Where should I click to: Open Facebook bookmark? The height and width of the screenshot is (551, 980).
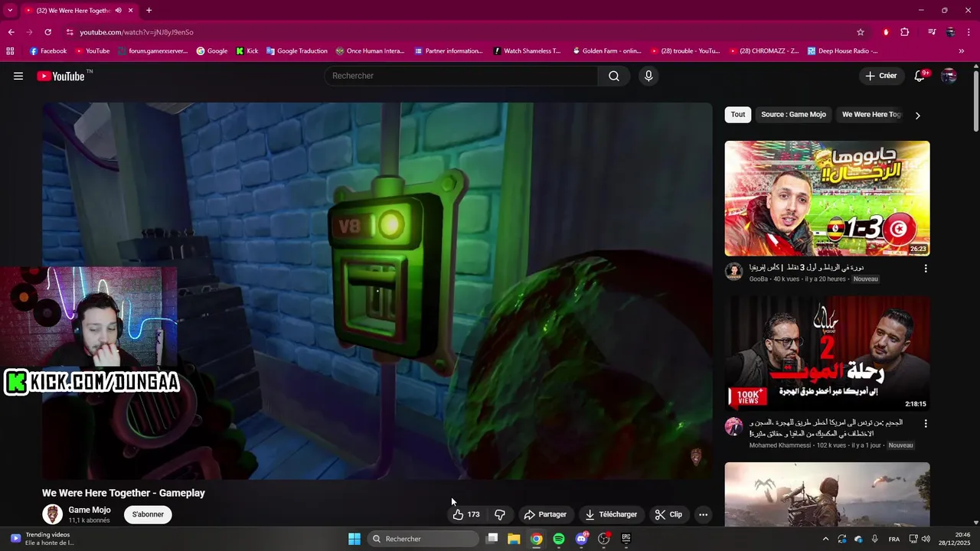point(48,51)
